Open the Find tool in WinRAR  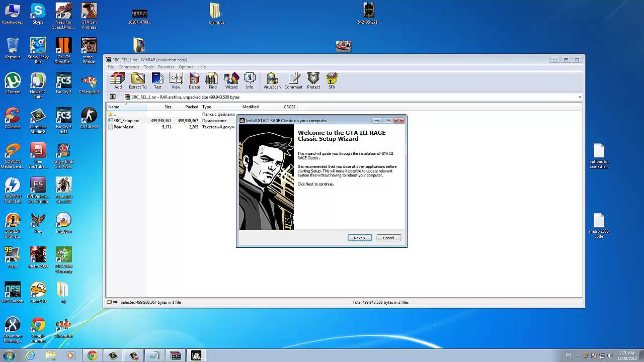[212, 80]
